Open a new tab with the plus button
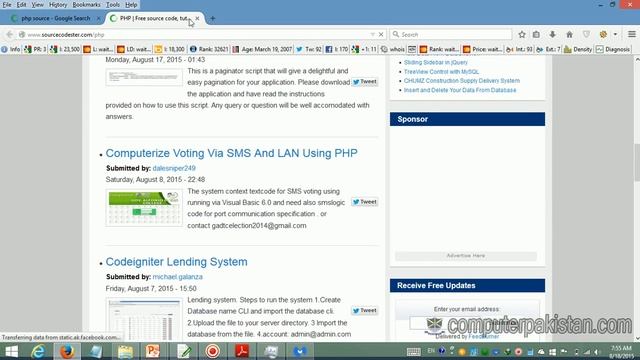Image resolution: width=640 pixels, height=360 pixels. (213, 18)
